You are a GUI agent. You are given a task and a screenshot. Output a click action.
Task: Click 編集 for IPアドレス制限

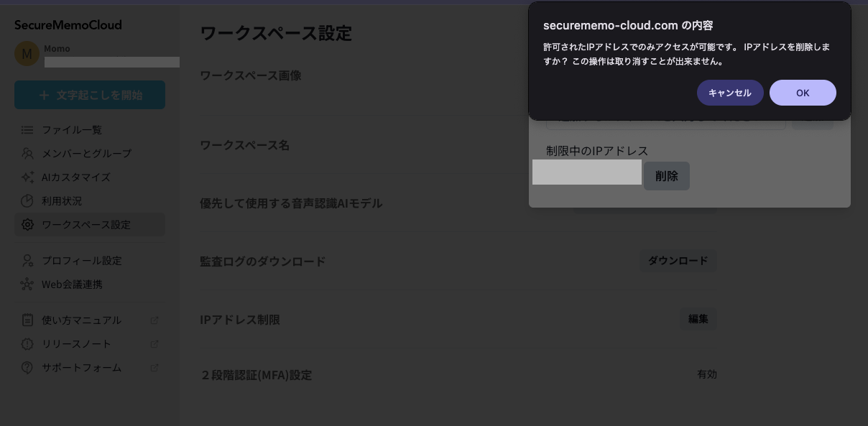698,319
